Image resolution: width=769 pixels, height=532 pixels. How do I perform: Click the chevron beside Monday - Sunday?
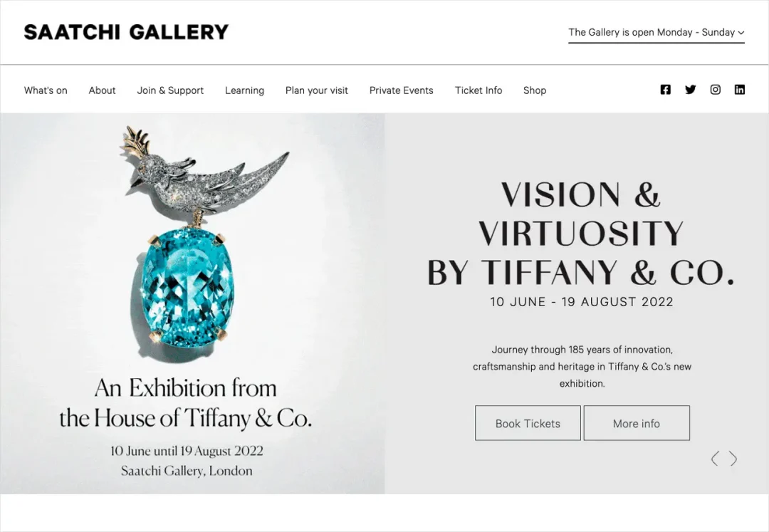point(741,33)
